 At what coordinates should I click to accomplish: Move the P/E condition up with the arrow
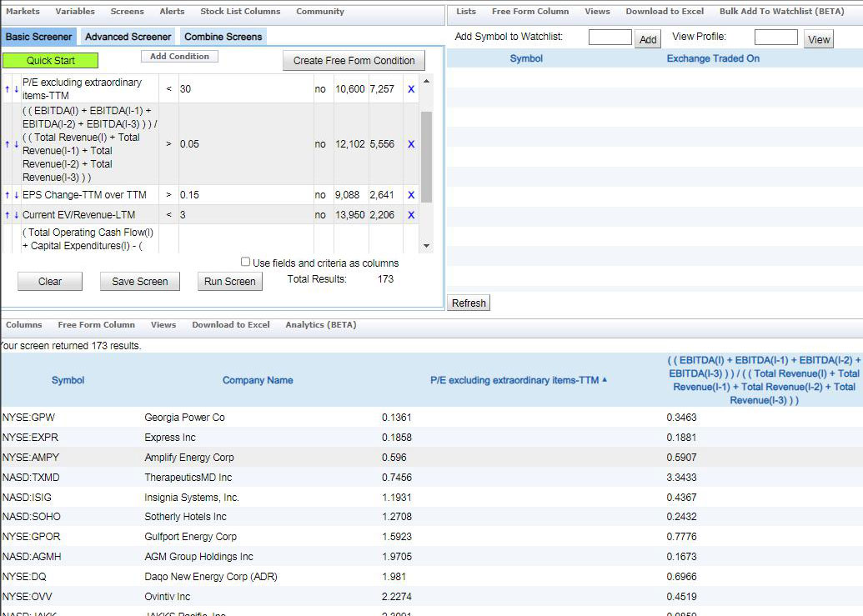pyautogui.click(x=7, y=91)
